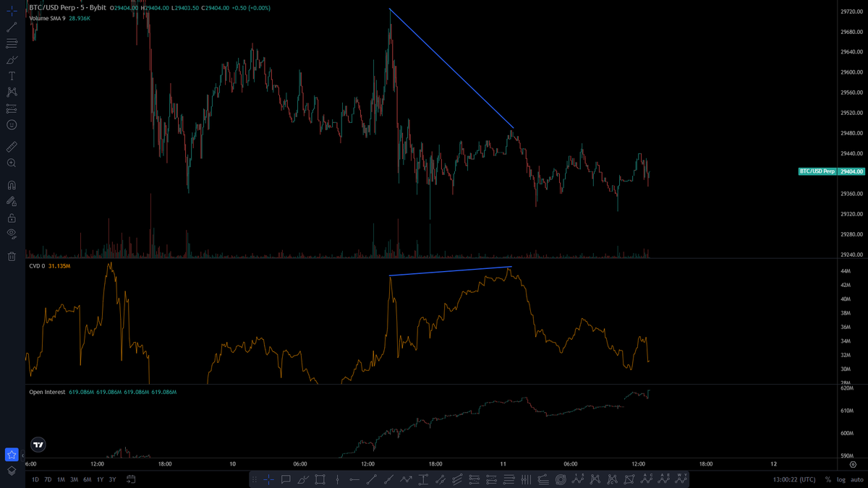Image resolution: width=868 pixels, height=488 pixels.
Task: Select the 1Y date range
Action: pyautogui.click(x=100, y=480)
